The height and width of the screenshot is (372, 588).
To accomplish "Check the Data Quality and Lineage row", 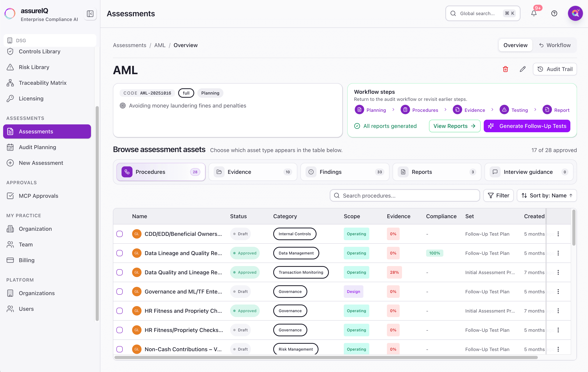I will click(x=119, y=272).
